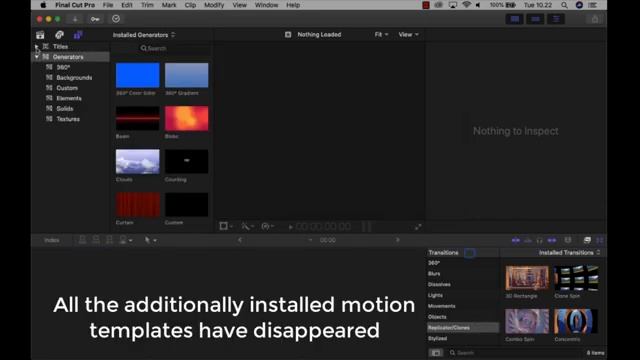Select the Blurs transitions category
Image resolution: width=640 pixels, height=360 pixels.
point(434,274)
